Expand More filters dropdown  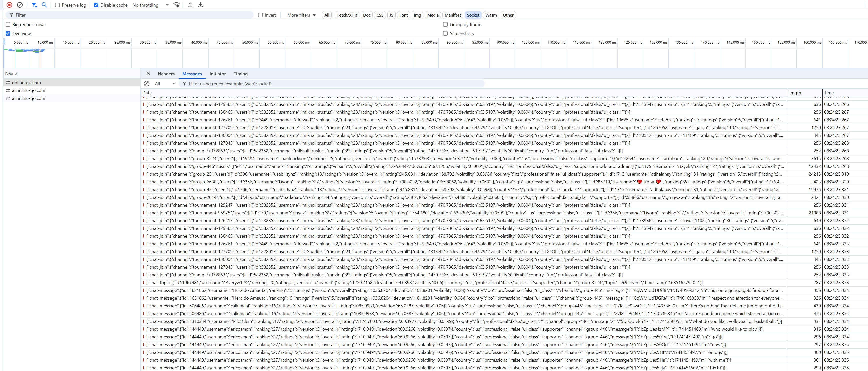point(301,15)
